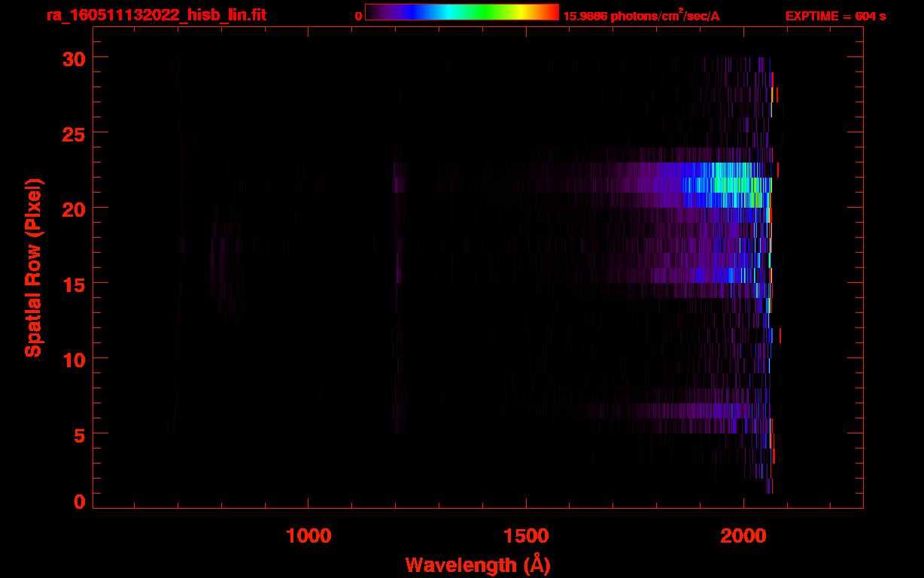Click the 2000 wavelength tick label
Viewport: 924px width, 578px height.
tap(743, 536)
